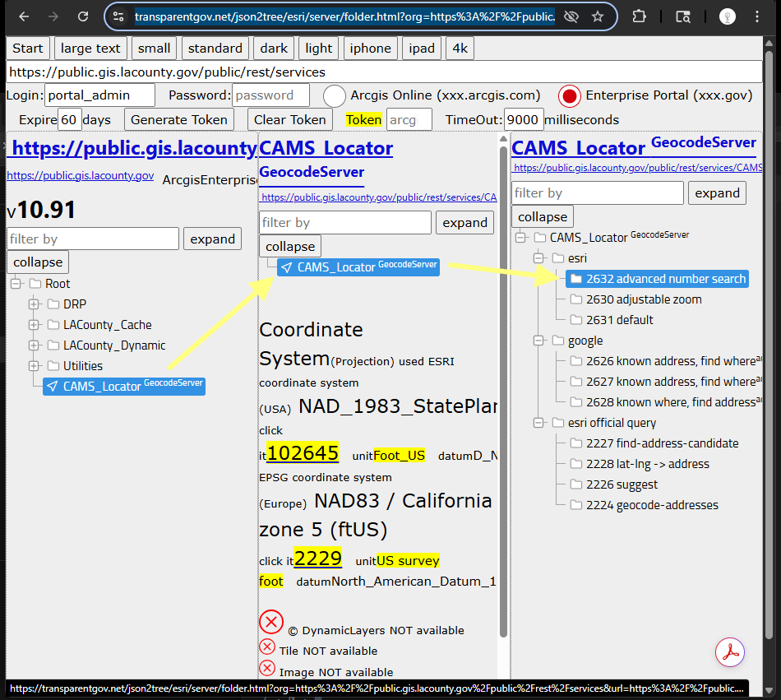781x700 pixels.
Task: Click the red Adobe PDF floating icon
Action: point(730,652)
